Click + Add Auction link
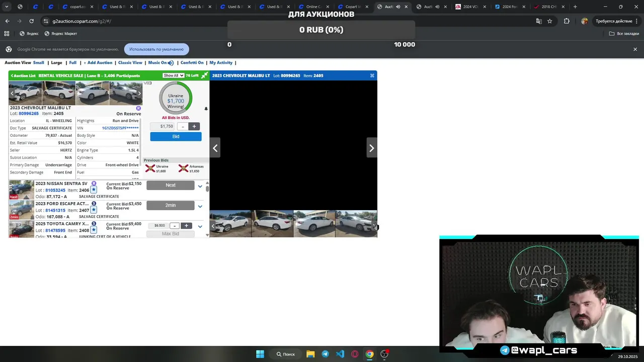The width and height of the screenshot is (644, 362). (98, 63)
